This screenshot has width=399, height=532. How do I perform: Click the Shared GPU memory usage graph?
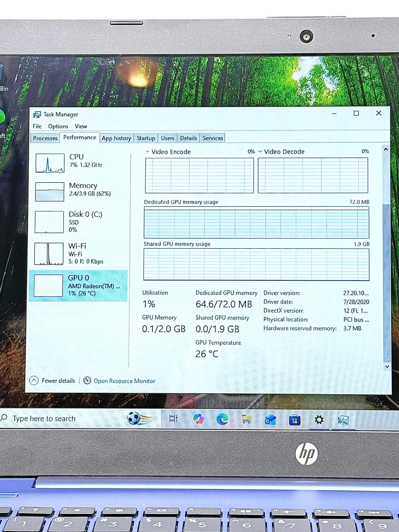[x=256, y=264]
